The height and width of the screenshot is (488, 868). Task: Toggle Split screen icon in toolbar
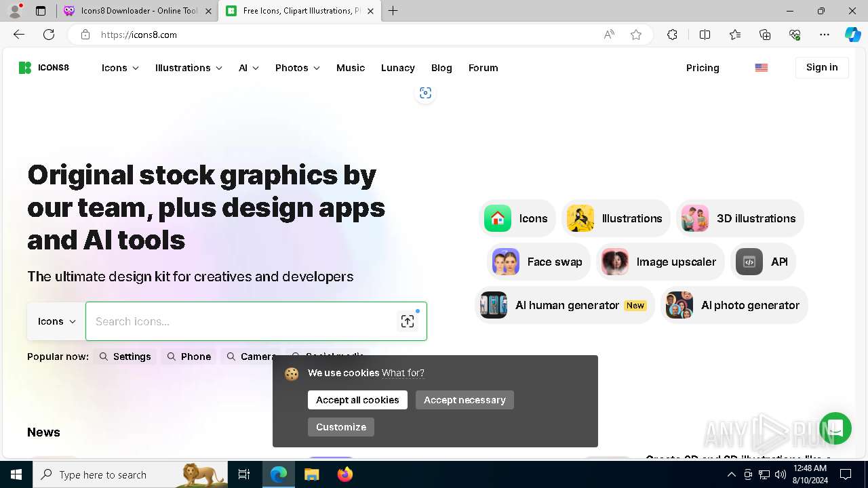[x=705, y=35]
